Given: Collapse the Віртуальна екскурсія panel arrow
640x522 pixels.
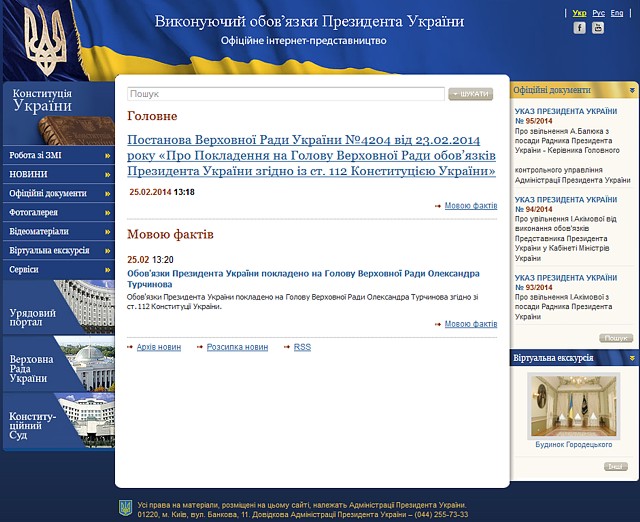Looking at the screenshot, I should click(632, 358).
